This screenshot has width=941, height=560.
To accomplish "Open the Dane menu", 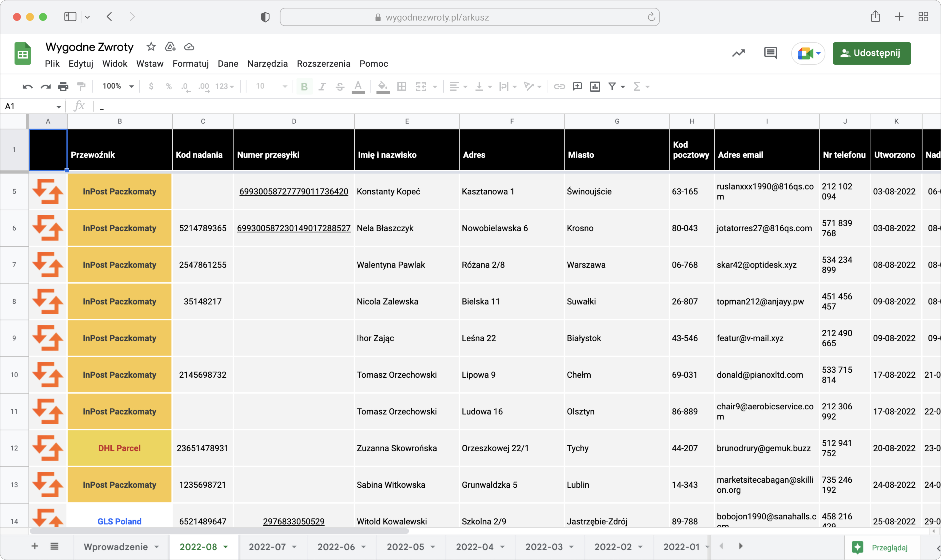I will pyautogui.click(x=228, y=64).
